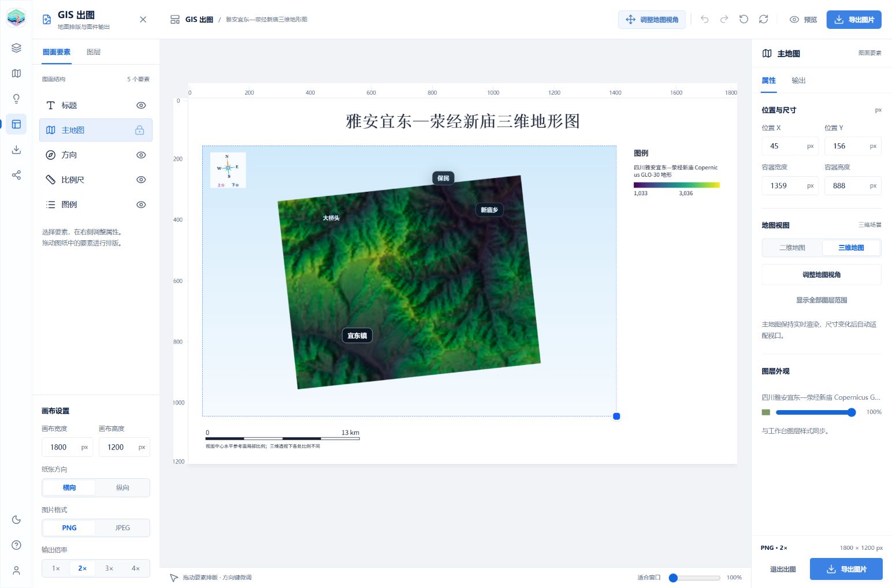This screenshot has height=588, width=892.
Task: Open the layers icon in left sidebar
Action: tap(16, 48)
